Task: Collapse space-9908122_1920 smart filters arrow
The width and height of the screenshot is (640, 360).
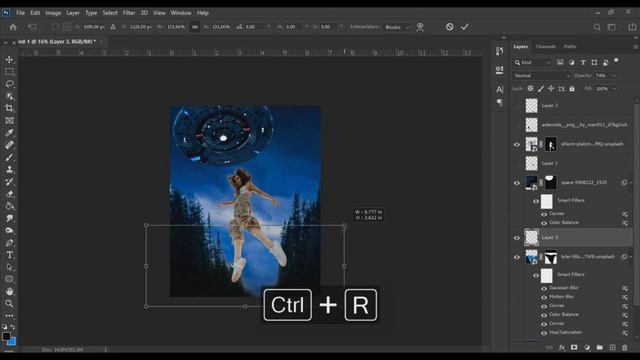Action: [x=631, y=183]
